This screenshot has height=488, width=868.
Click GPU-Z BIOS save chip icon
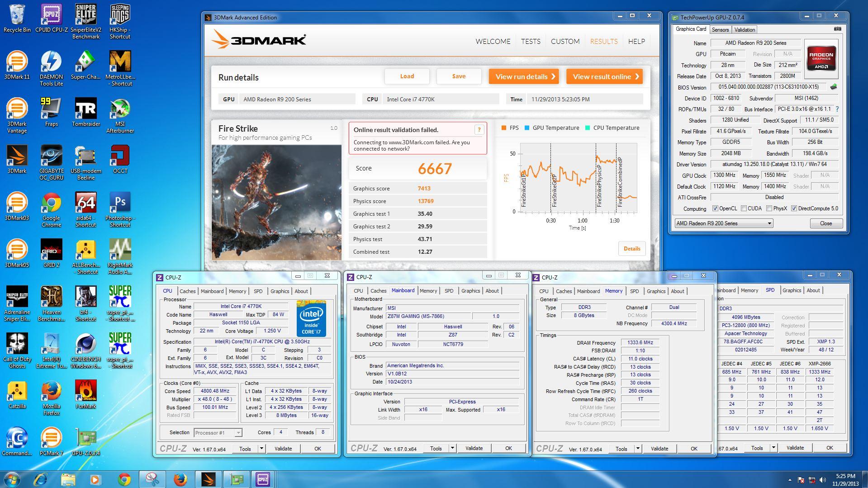point(834,87)
